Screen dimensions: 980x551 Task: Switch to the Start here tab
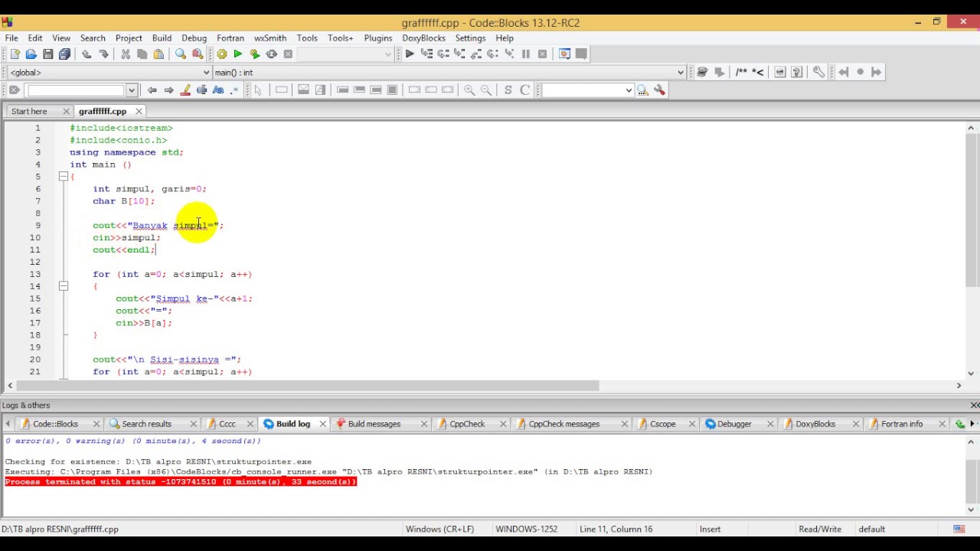(29, 111)
